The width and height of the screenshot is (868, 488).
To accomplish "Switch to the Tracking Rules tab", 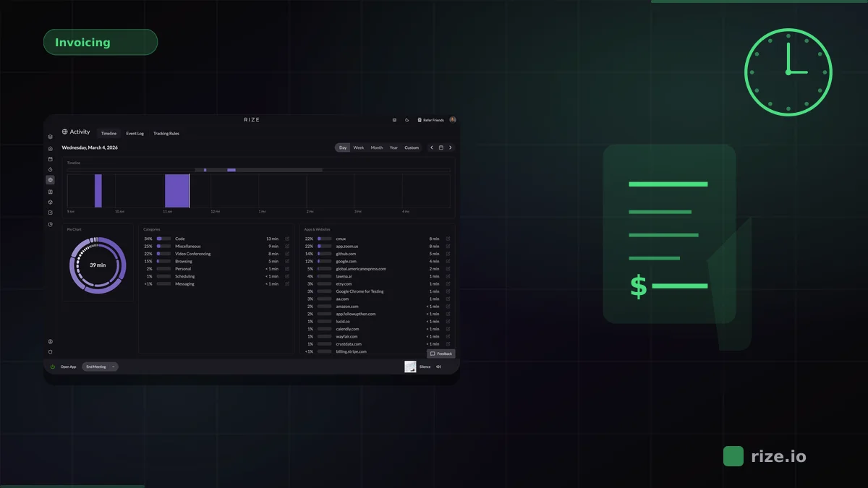I will pyautogui.click(x=166, y=134).
